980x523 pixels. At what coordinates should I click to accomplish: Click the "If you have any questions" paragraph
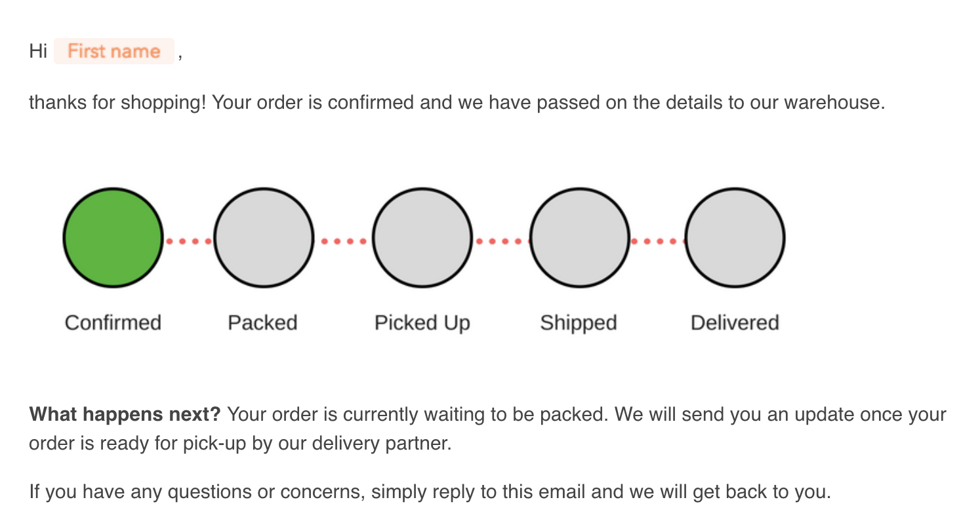(x=430, y=491)
